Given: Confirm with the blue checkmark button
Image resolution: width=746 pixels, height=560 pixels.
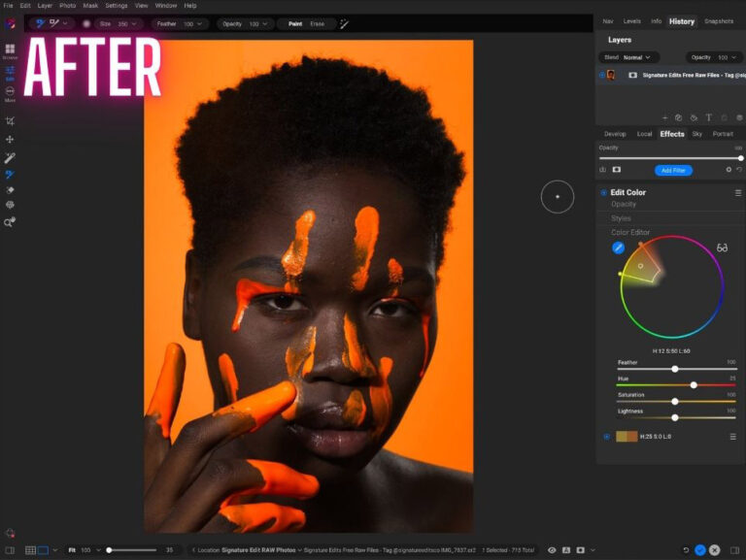Looking at the screenshot, I should coord(699,550).
